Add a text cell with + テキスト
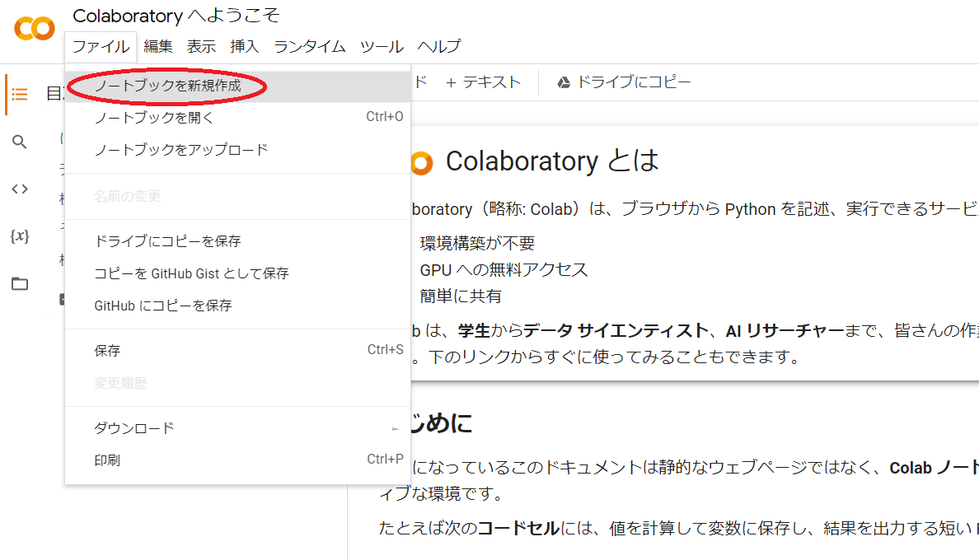This screenshot has height=560, width=979. pyautogui.click(x=483, y=82)
